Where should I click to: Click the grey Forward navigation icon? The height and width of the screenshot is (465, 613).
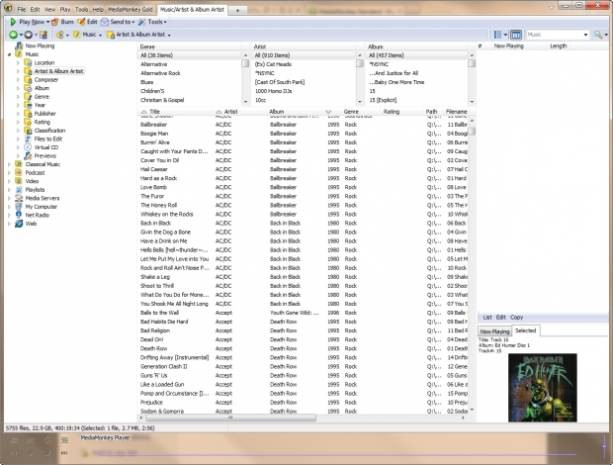pyautogui.click(x=29, y=35)
